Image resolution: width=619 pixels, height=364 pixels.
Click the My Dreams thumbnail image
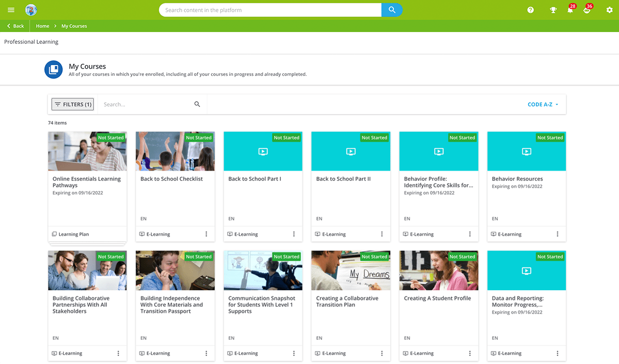click(x=351, y=271)
